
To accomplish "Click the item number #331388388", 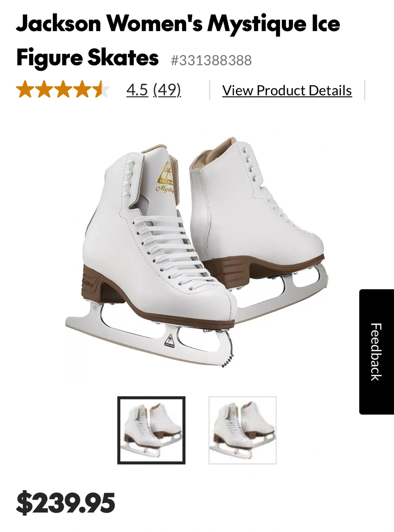I will tap(211, 60).
